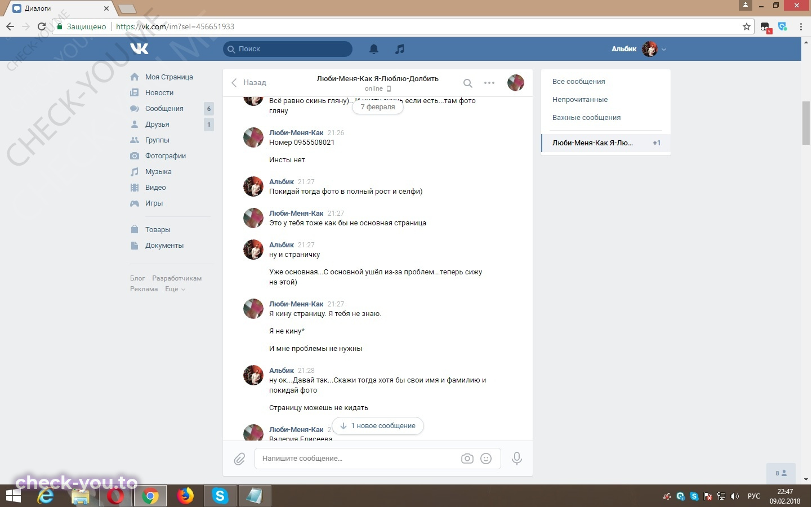This screenshot has height=507, width=812.
Task: Open Люби-Меня-Как sender name at 21:26
Action: [296, 133]
